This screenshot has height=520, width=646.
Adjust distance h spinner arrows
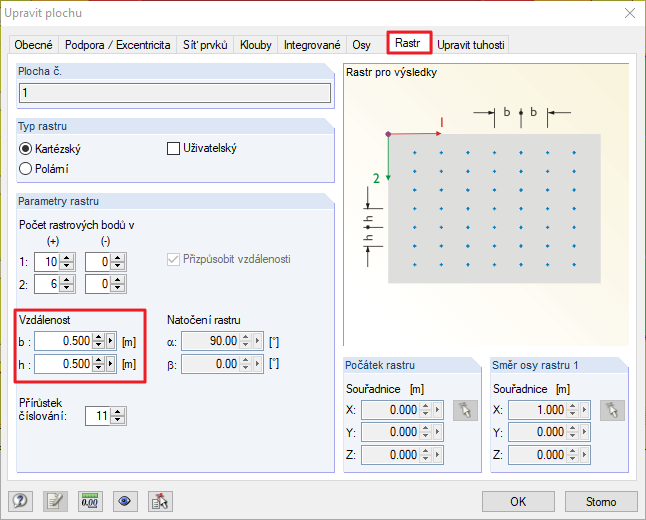click(98, 364)
